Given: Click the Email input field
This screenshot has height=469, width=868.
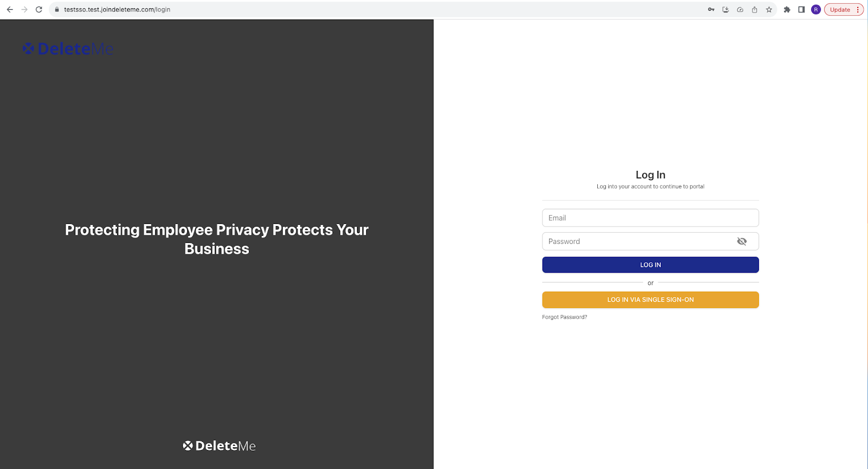Looking at the screenshot, I should tap(650, 218).
